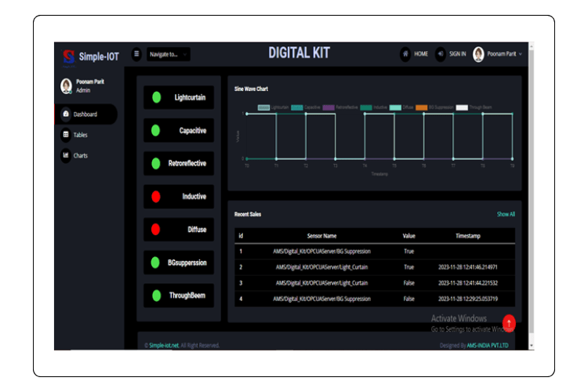Open Tables in the sidebar
588x392 pixels.
coord(80,135)
